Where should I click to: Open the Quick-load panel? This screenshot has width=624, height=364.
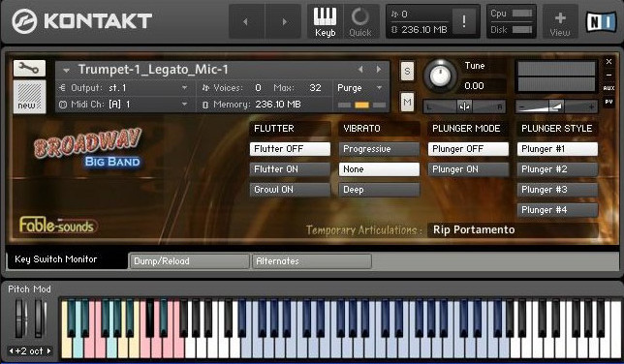[360, 21]
